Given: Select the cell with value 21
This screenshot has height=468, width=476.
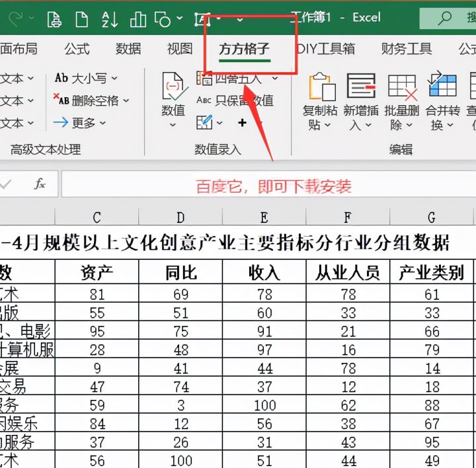Looking at the screenshot, I should (348, 331).
